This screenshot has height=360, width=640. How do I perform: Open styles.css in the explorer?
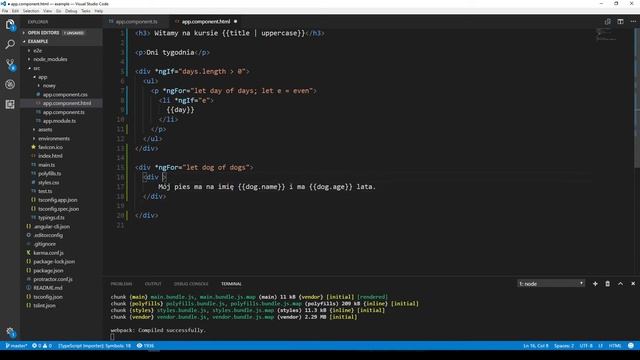(49, 182)
